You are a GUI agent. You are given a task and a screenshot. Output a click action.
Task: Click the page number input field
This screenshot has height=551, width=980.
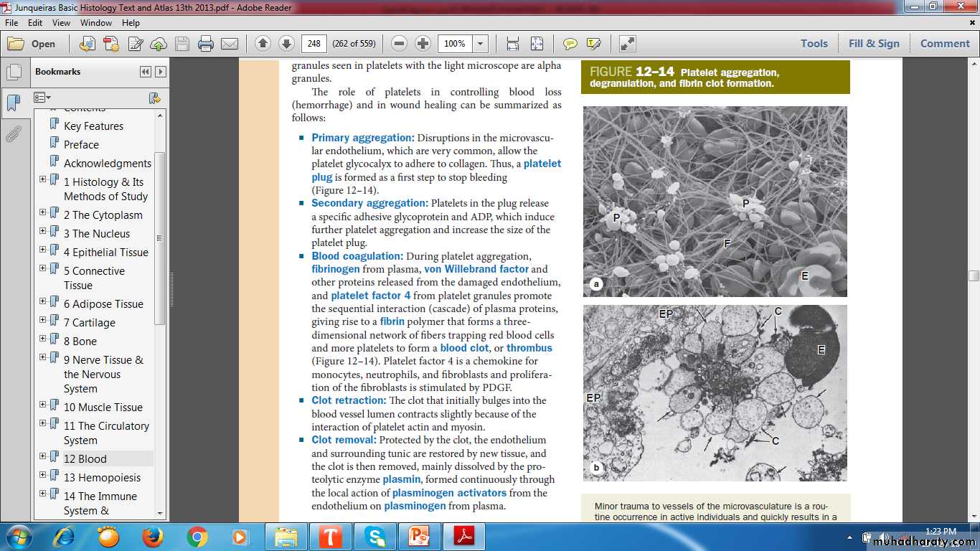314,44
